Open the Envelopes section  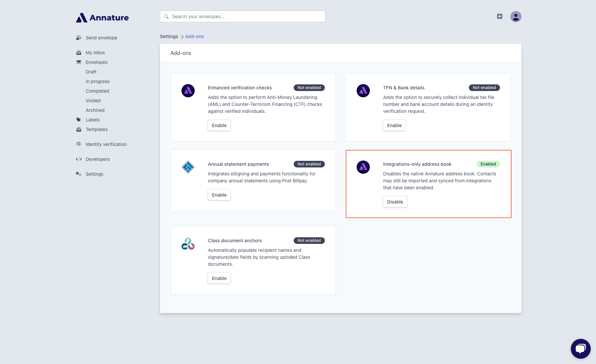97,62
